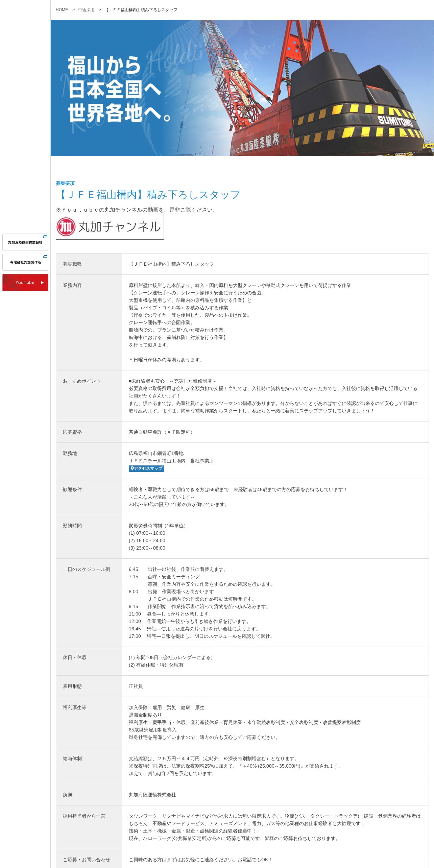This screenshot has height=868, width=434.
Task: Click the line 65歳継続雇用制度導入
Action: pyautogui.click(x=153, y=730)
